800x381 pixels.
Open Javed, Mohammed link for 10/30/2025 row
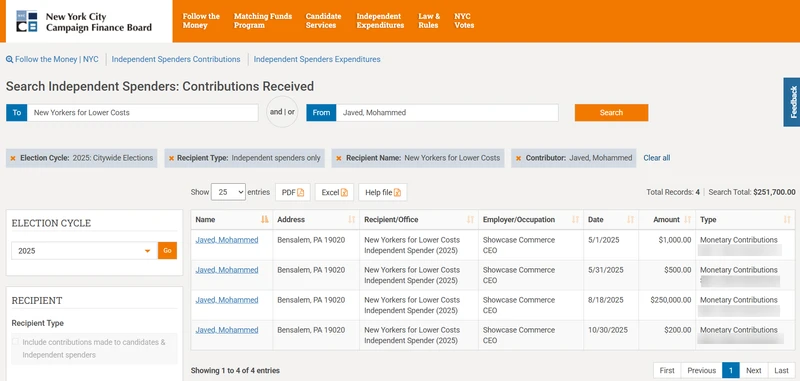tap(227, 330)
